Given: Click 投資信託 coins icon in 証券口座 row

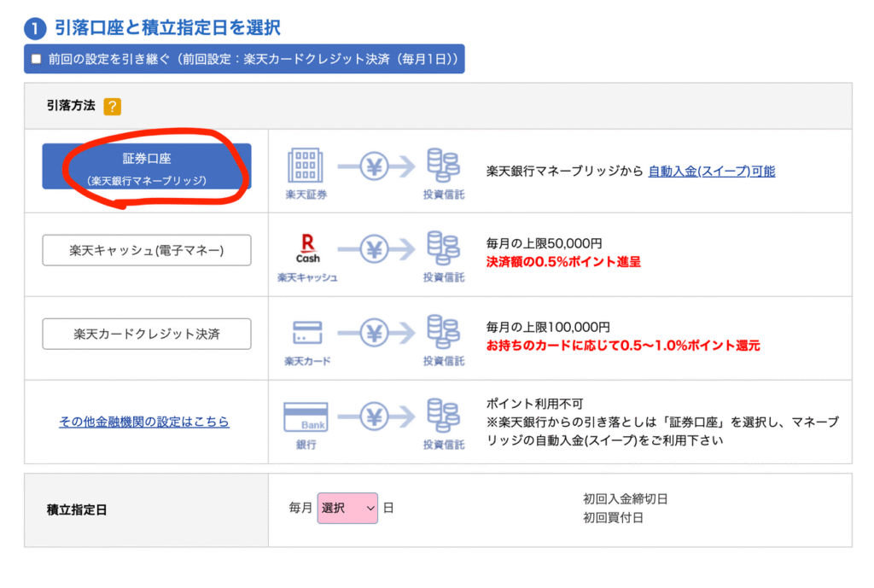Looking at the screenshot, I should point(443,165).
